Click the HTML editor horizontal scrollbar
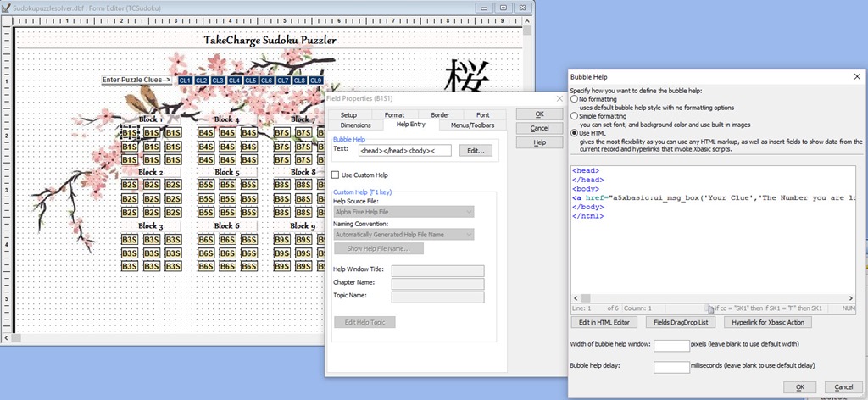The width and height of the screenshot is (868, 400). (712, 298)
